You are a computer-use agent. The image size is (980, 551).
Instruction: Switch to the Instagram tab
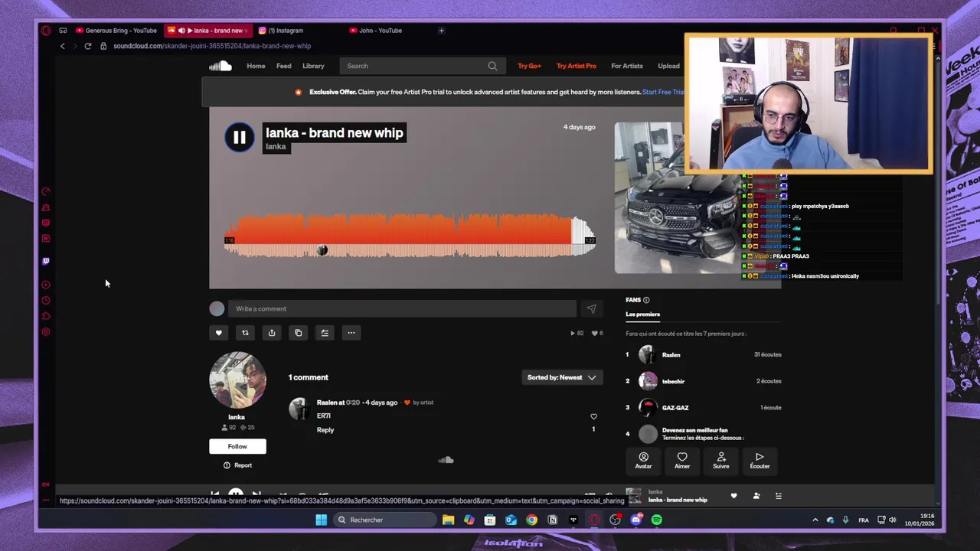pos(286,31)
